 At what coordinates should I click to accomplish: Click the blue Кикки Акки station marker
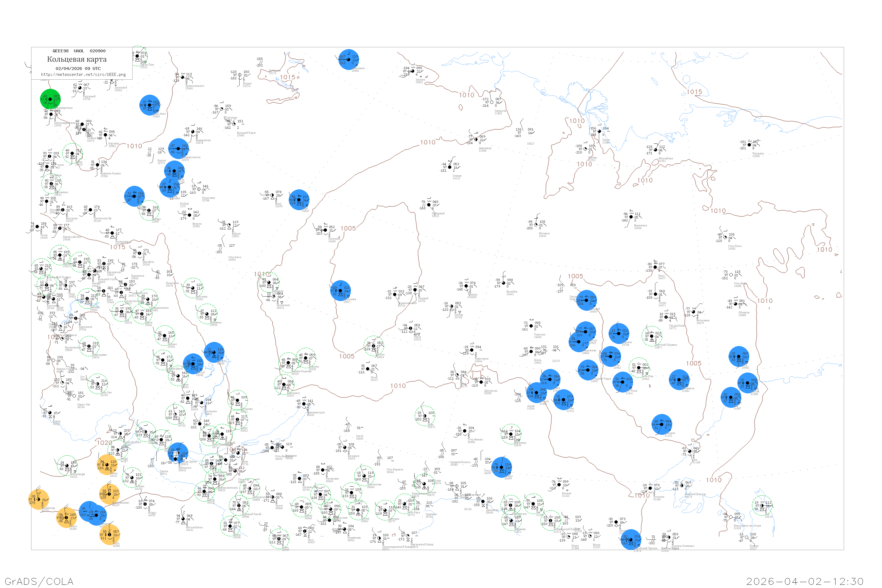150,105
